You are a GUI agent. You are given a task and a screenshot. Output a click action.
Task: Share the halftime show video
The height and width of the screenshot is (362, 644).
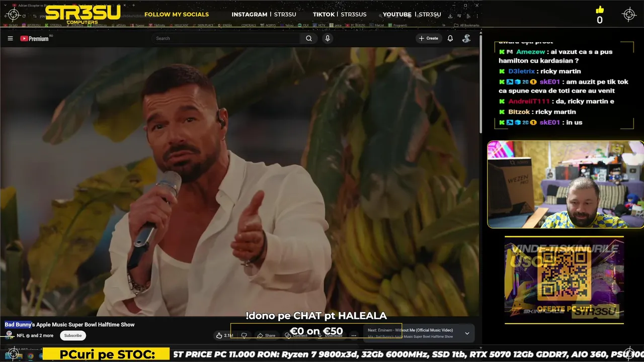(266, 335)
